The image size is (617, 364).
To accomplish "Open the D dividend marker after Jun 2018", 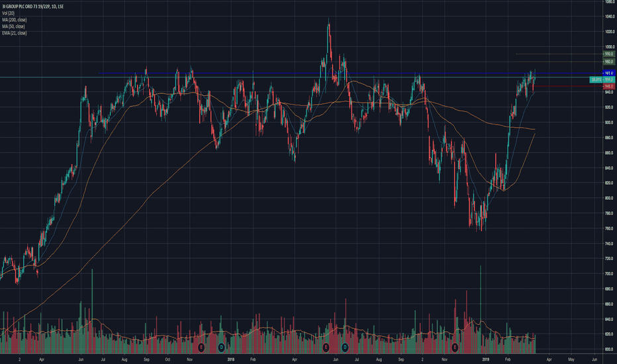I will [345, 347].
